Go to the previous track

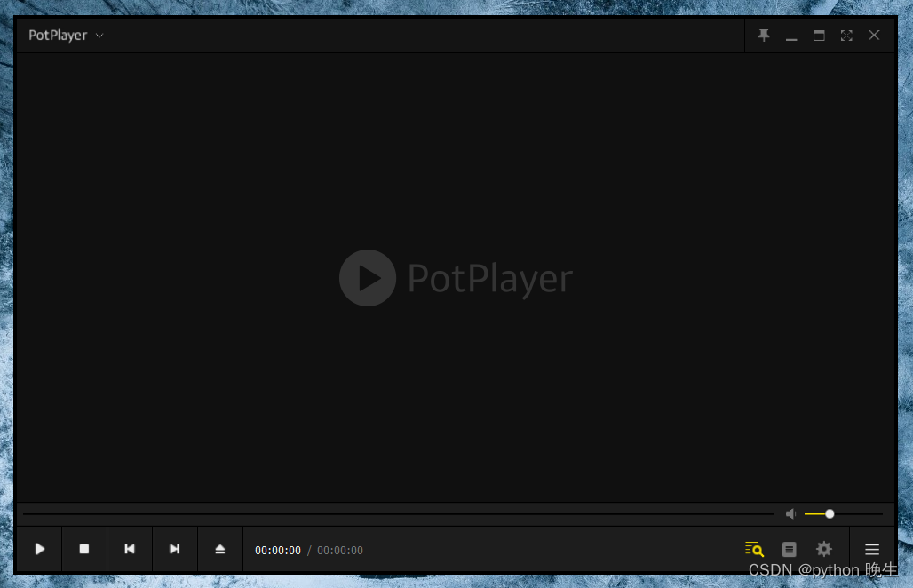(x=130, y=549)
